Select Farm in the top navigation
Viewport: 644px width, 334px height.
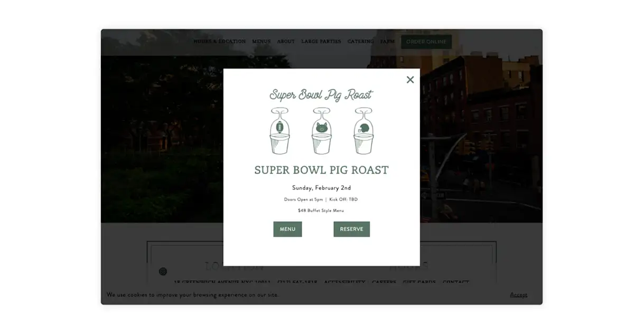pyautogui.click(x=387, y=41)
